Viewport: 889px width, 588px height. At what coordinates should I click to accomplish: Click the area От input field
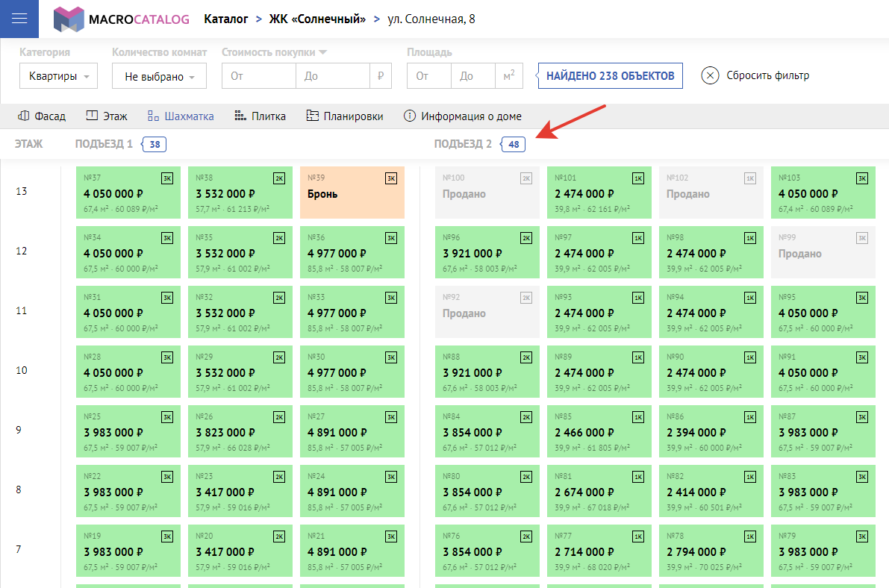[429, 76]
